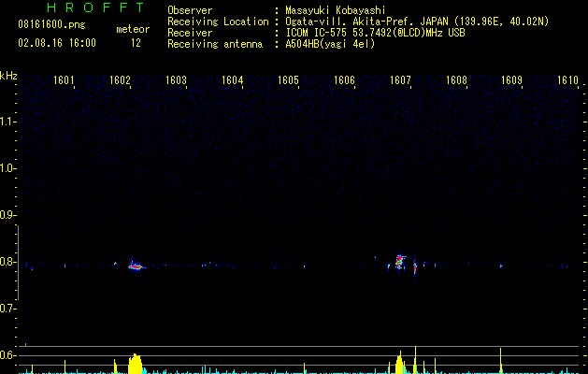The width and height of the screenshot is (588, 374).
Task: Click the 1.0 frequency axis label
Action: coord(7,168)
